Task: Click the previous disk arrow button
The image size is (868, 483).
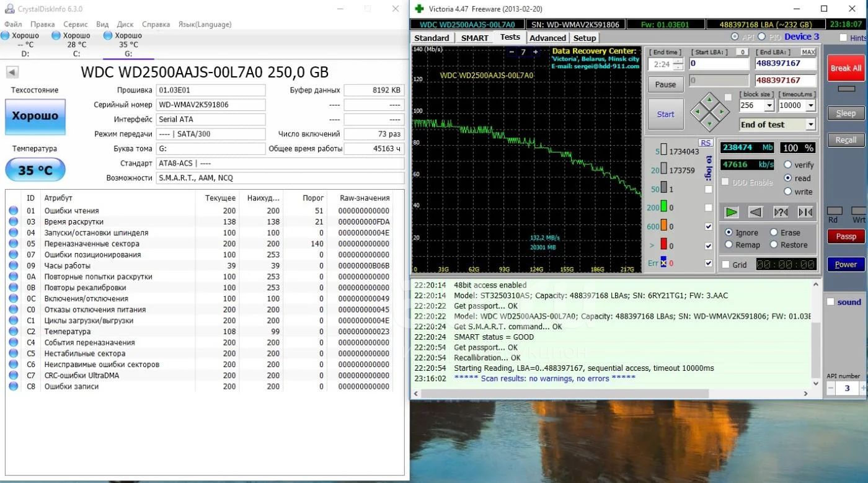Action: click(12, 72)
